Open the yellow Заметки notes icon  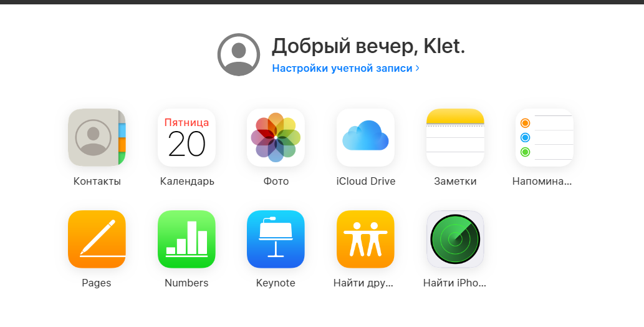(x=455, y=137)
